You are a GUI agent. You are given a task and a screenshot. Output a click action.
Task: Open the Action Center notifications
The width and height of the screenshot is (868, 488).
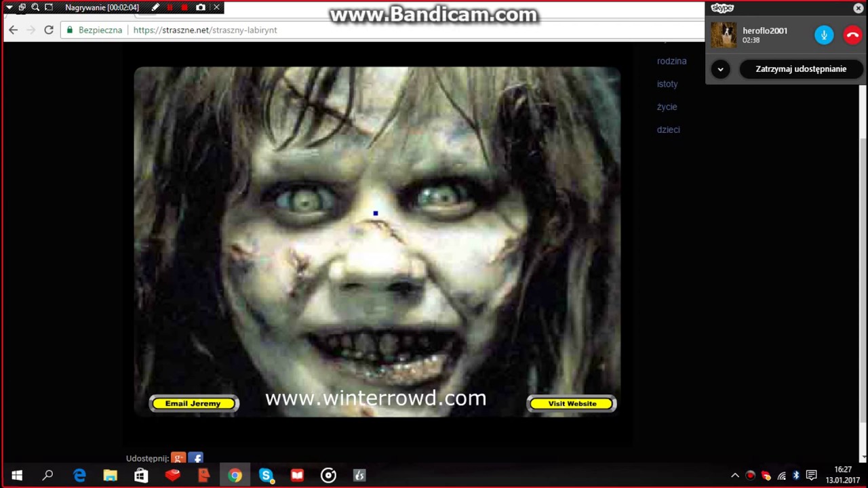tap(811, 476)
